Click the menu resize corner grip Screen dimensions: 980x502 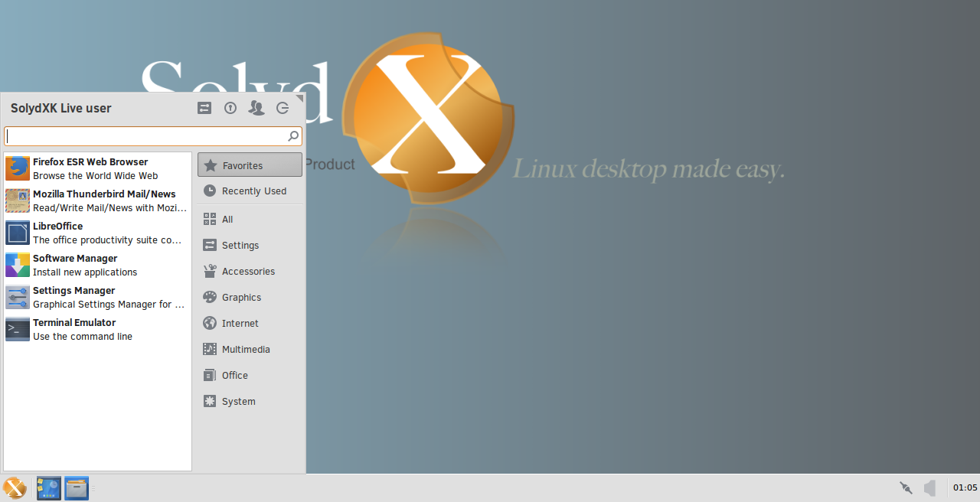click(x=300, y=97)
